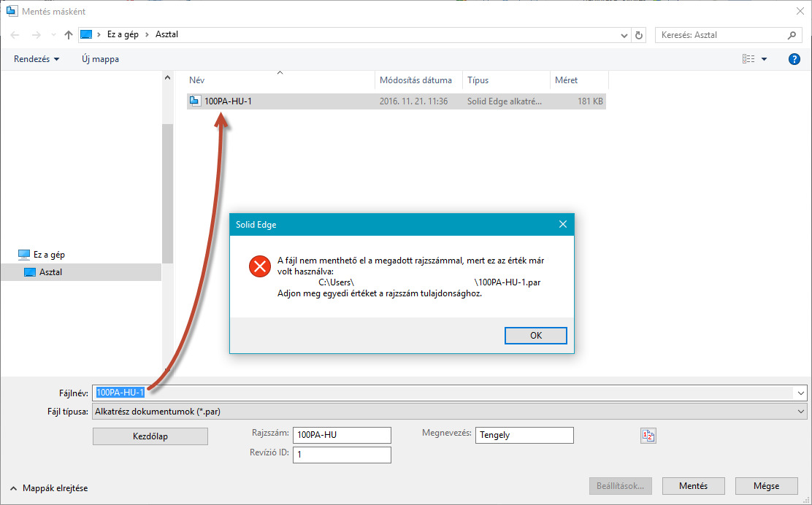Sort by Módosítás dátuma column
This screenshot has width=812, height=505.
point(418,80)
